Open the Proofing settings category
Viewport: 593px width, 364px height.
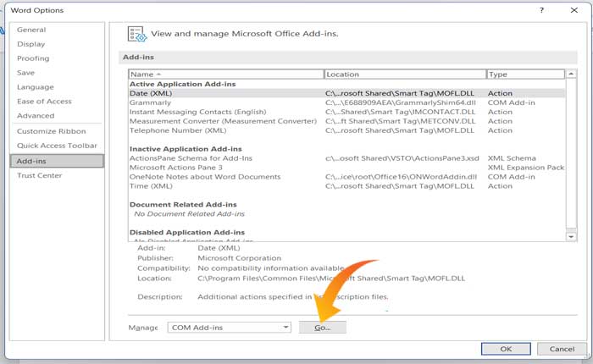(33, 58)
